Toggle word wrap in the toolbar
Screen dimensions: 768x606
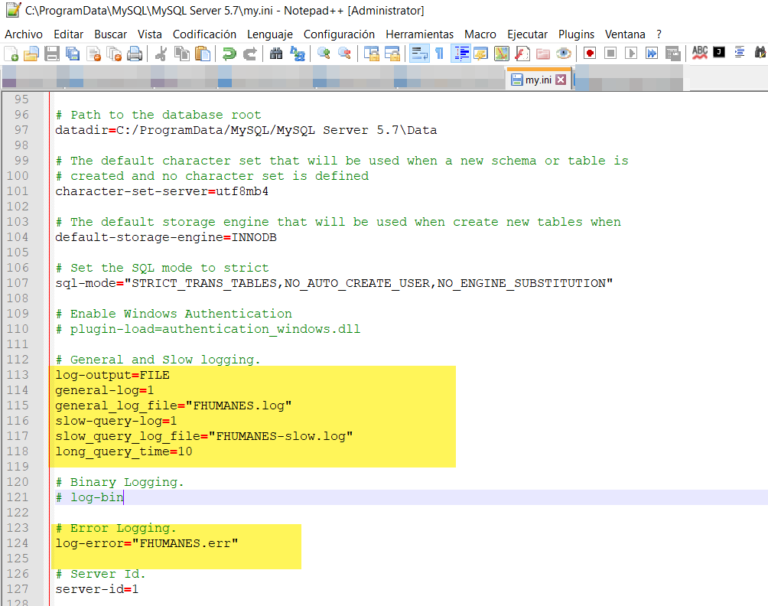pos(419,54)
